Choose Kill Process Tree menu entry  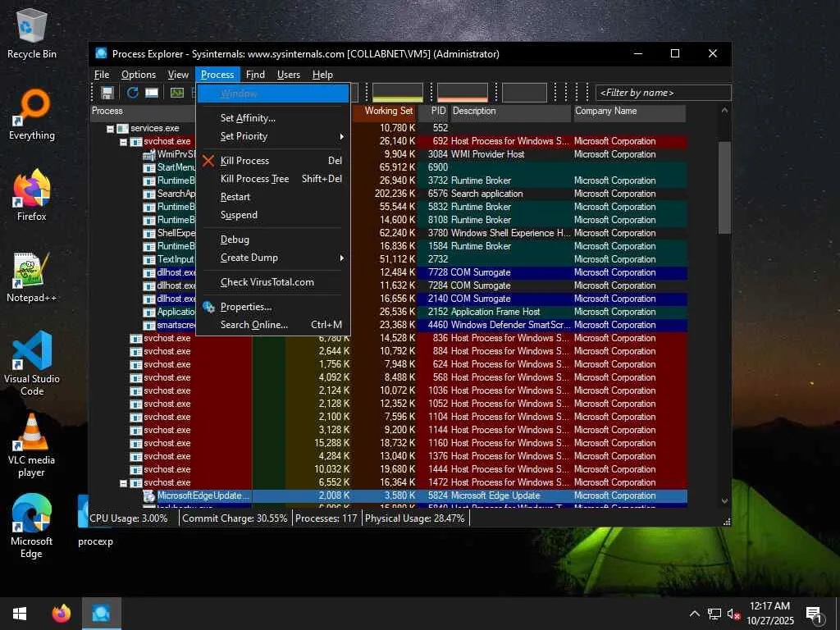(x=273, y=179)
